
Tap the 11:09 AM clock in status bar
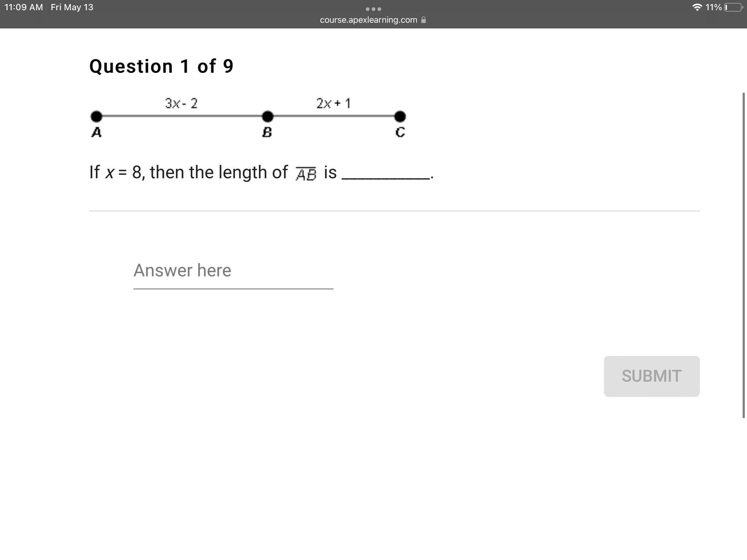pyautogui.click(x=24, y=7)
